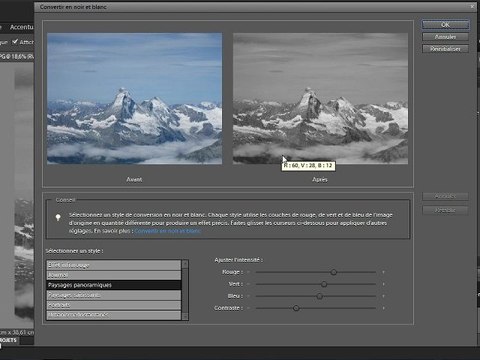Select the 'Journal' style
480x360 pixels.
pos(114,275)
